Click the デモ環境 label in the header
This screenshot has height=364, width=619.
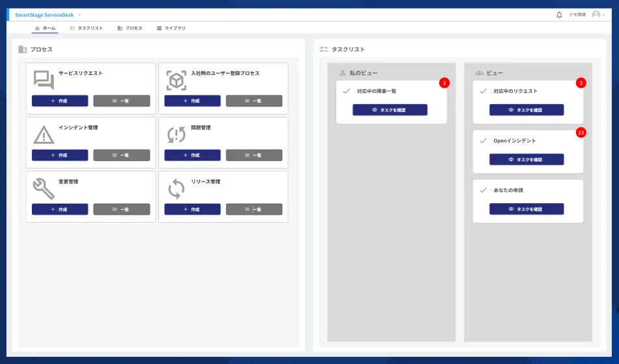coord(577,14)
